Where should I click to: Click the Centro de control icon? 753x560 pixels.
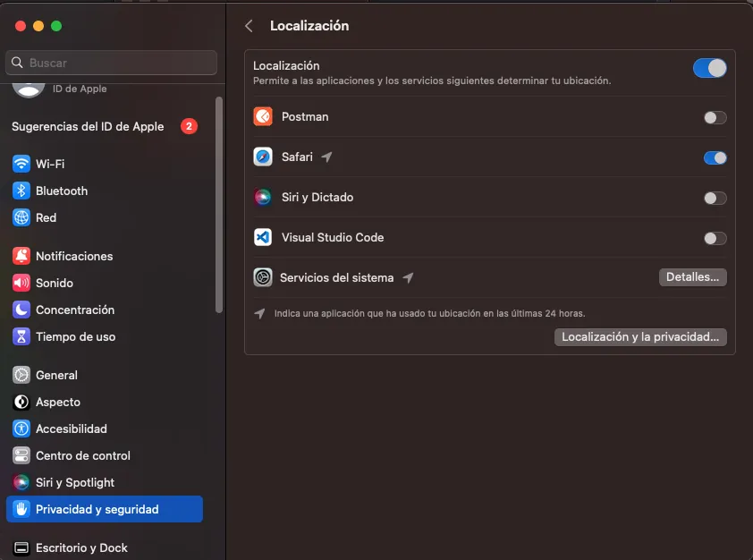click(21, 455)
